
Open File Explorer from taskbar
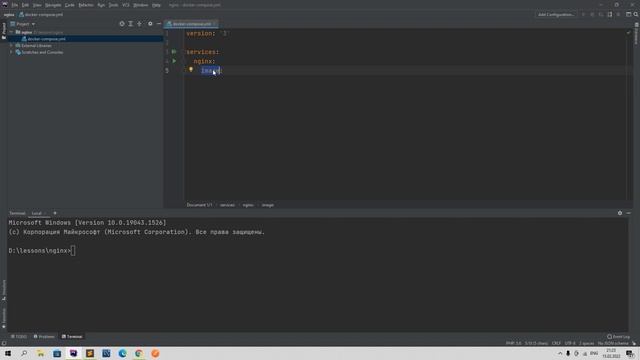coord(40,353)
